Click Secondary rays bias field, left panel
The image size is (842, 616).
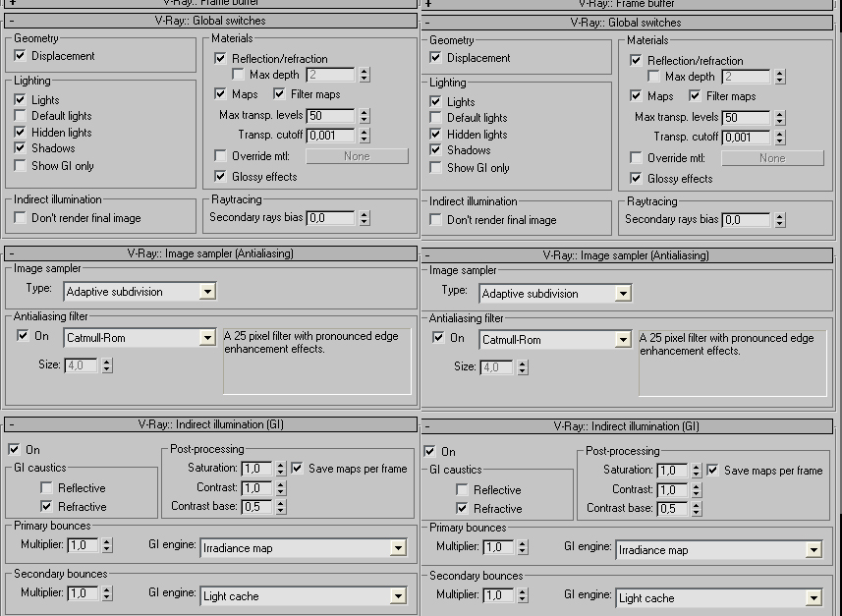pos(331,218)
